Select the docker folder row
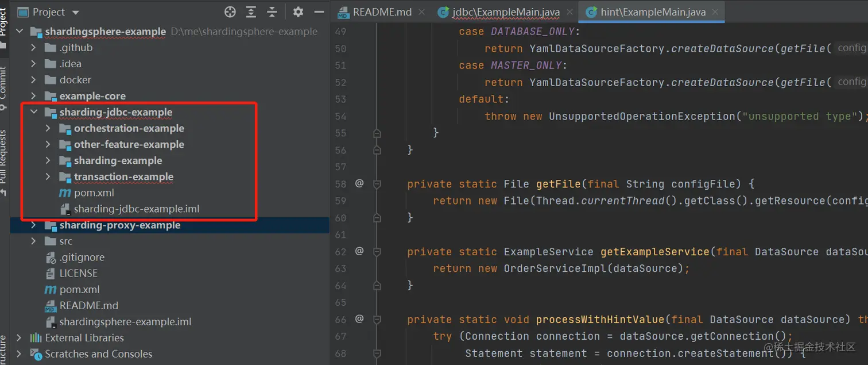 point(169,80)
